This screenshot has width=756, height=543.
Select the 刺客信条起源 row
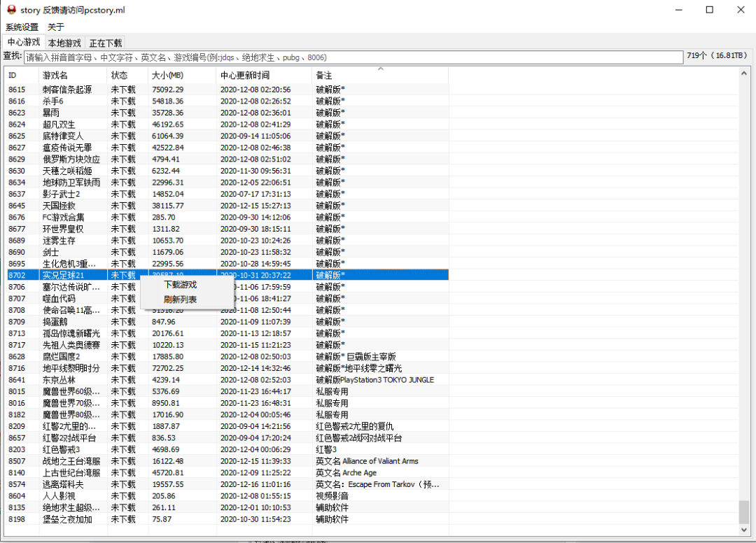pyautogui.click(x=227, y=89)
